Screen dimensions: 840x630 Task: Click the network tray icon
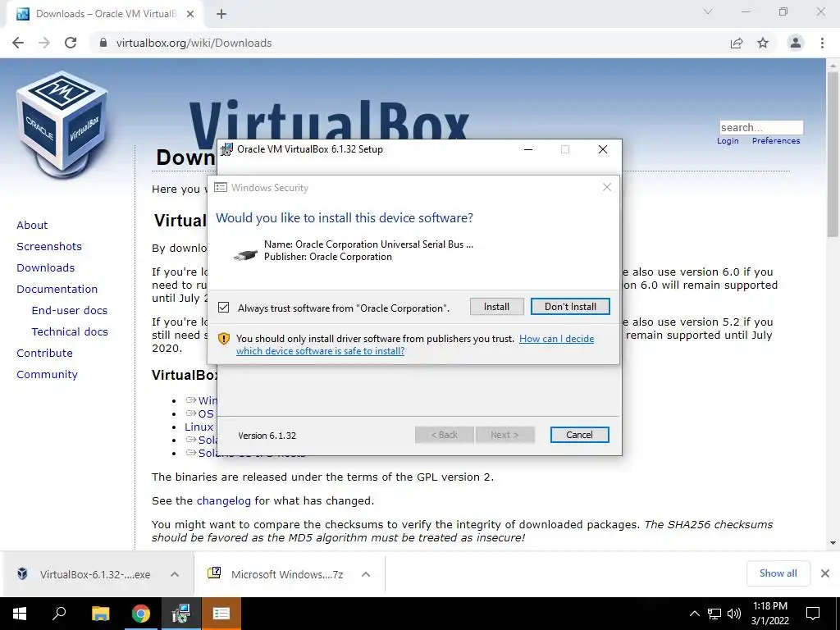coord(714,614)
